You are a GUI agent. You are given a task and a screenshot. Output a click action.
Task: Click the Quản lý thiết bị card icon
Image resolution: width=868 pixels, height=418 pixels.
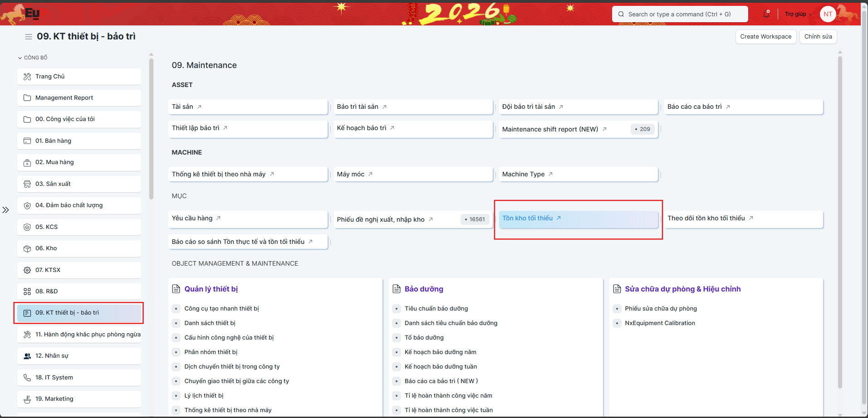tap(176, 289)
